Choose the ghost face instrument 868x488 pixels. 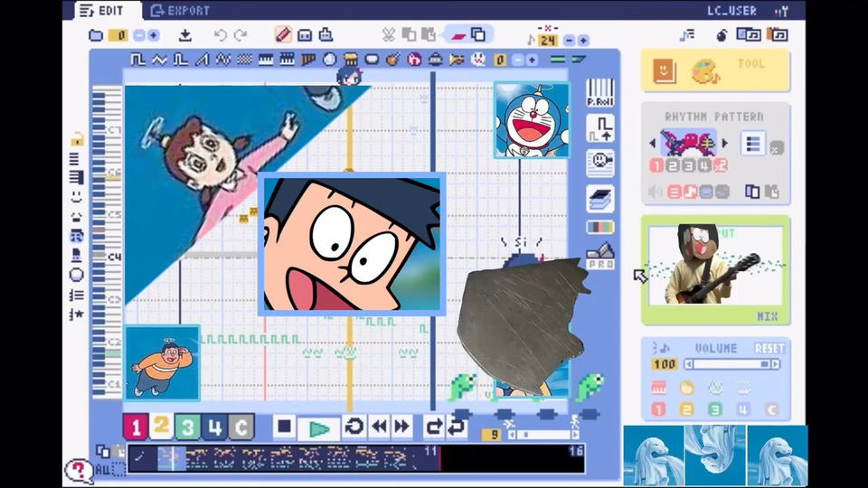coord(477,60)
